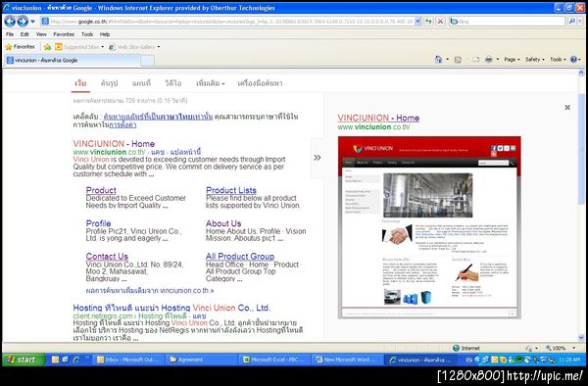
Task: Expand the address bar history dropdown
Action: (418, 22)
